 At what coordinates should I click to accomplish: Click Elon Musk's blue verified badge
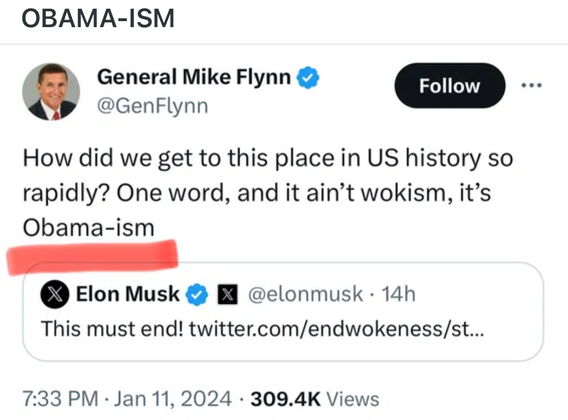197,294
